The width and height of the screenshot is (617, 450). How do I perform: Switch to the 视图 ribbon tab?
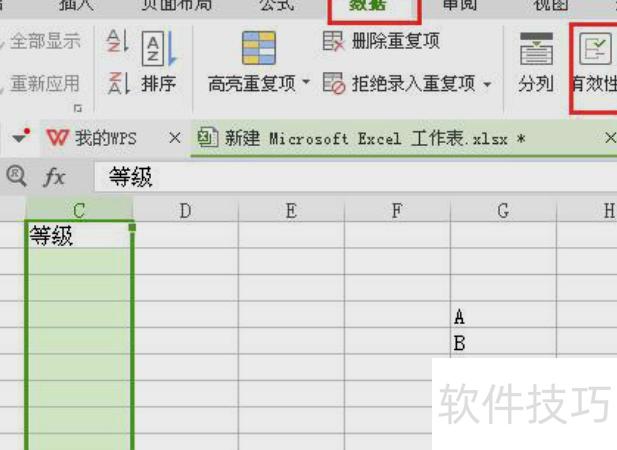(551, 6)
